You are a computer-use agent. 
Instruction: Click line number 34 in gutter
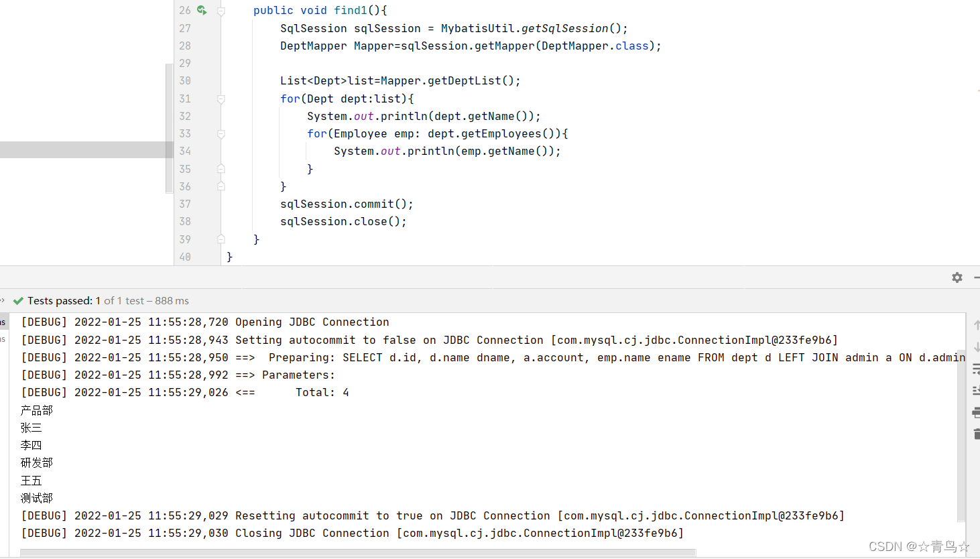coord(185,151)
